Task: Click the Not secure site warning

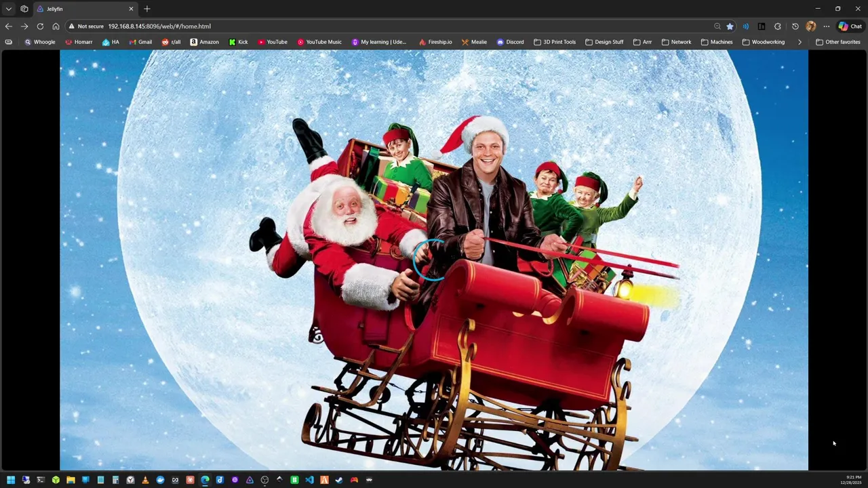Action: click(x=86, y=26)
